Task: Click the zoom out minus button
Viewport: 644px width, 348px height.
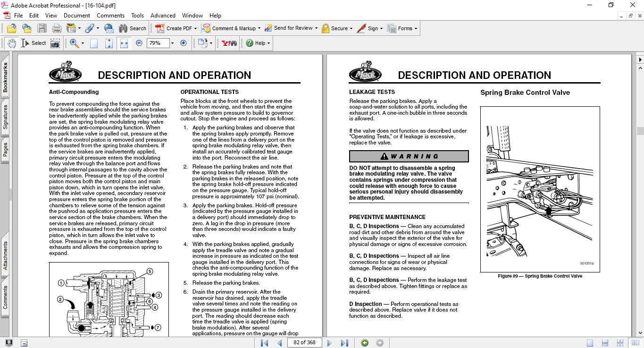Action: 139,43
